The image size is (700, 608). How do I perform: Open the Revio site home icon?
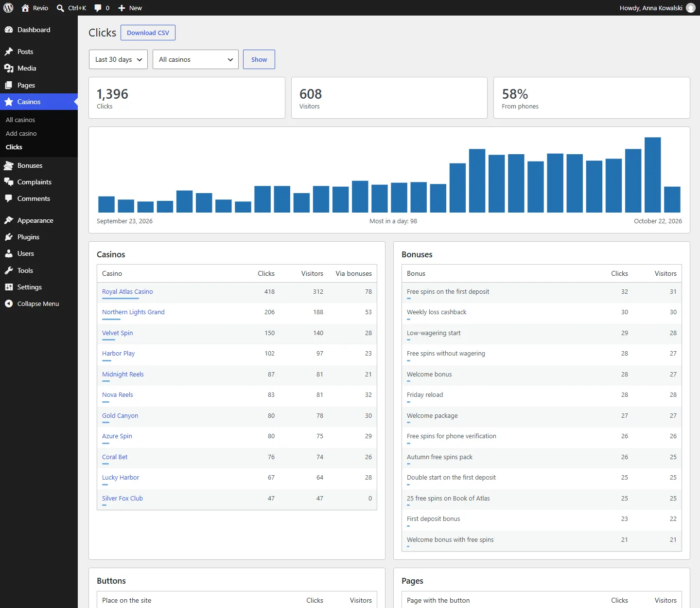click(x=25, y=8)
